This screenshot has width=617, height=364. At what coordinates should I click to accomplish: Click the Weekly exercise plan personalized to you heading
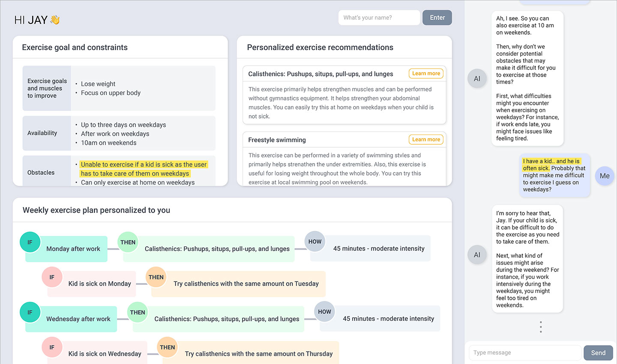click(x=96, y=210)
